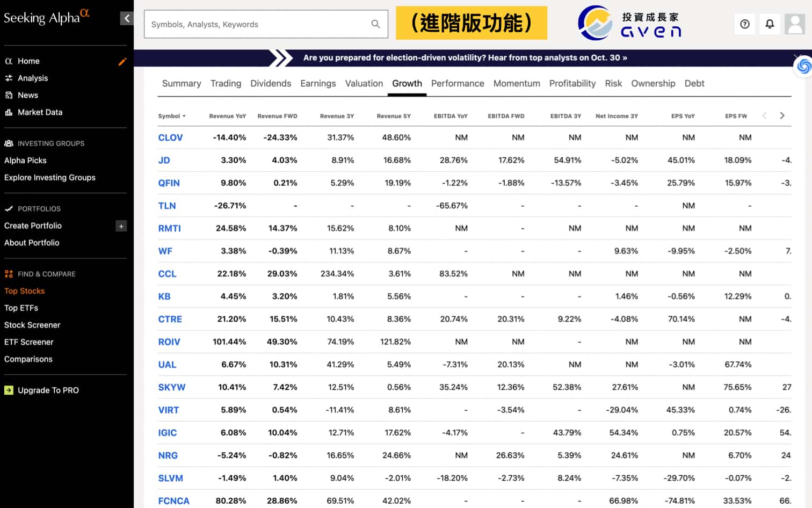812x508 pixels.
Task: Open the Profitability tab
Action: click(x=572, y=83)
